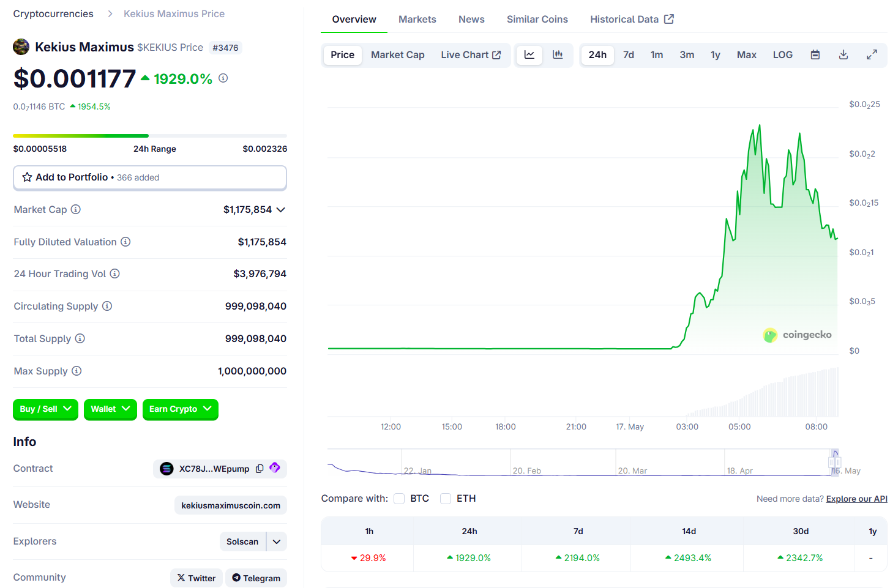Copy the contract address

[260, 469]
